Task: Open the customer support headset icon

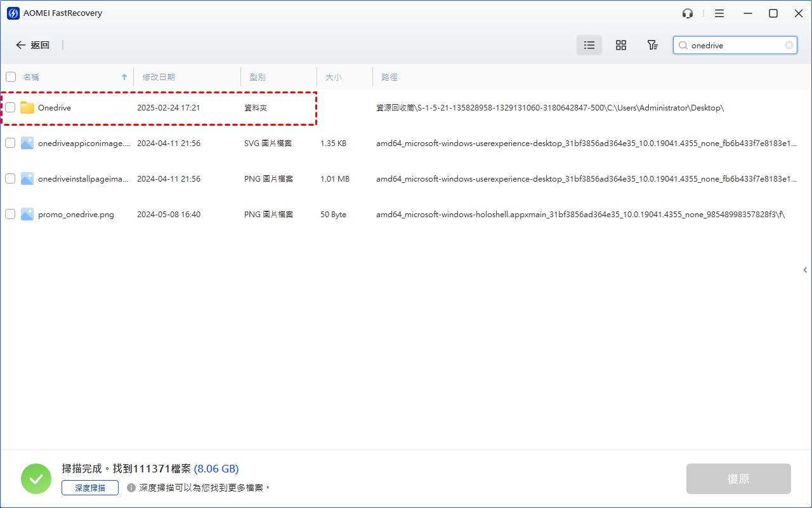Action: 687,13
